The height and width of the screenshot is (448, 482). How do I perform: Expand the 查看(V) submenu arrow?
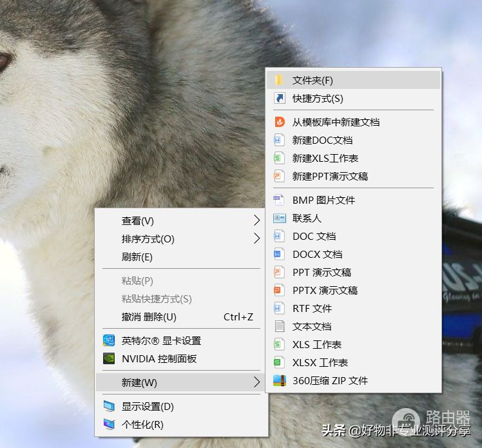[x=256, y=221]
